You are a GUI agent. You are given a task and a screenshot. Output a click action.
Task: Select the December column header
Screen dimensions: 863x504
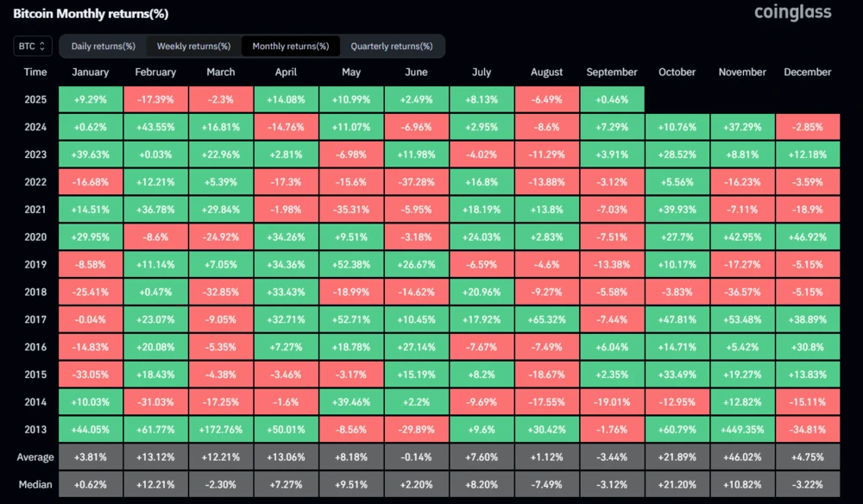click(x=807, y=72)
